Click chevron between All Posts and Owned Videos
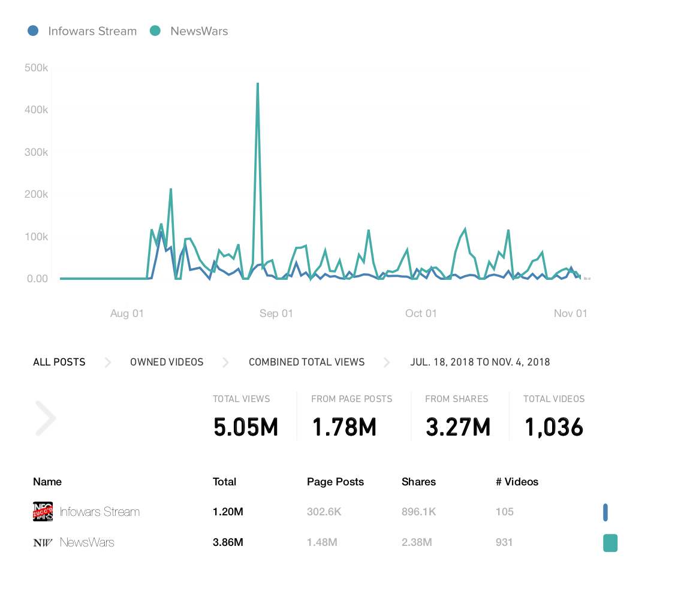Viewport: 681px width, 616px height. [x=108, y=362]
